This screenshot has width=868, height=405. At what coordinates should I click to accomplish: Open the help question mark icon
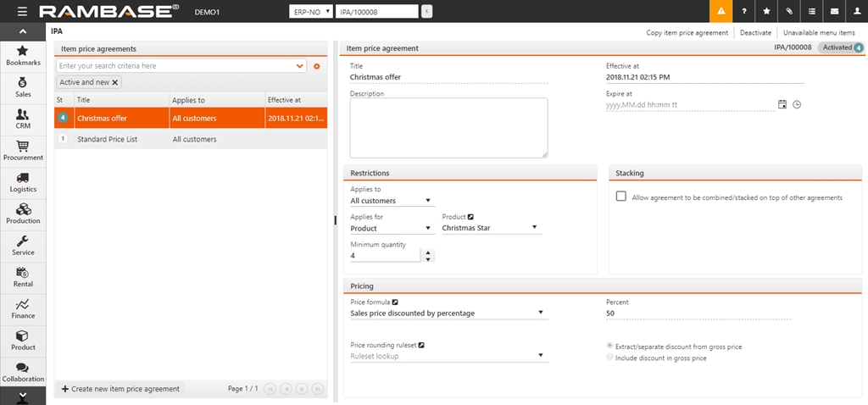pos(743,11)
